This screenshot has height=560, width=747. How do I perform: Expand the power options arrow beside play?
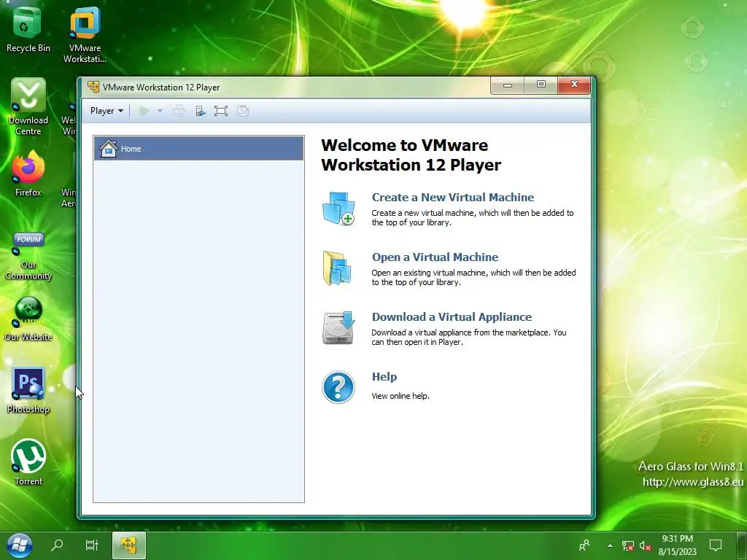click(x=160, y=111)
